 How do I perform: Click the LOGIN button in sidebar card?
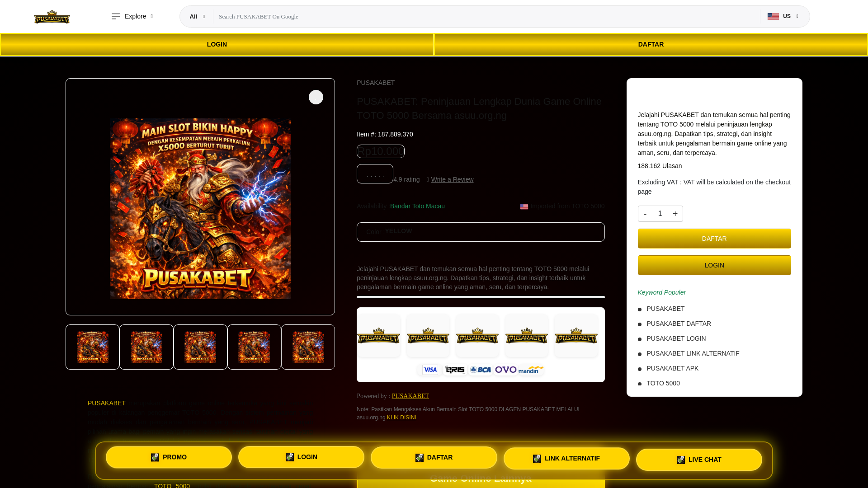click(x=714, y=265)
